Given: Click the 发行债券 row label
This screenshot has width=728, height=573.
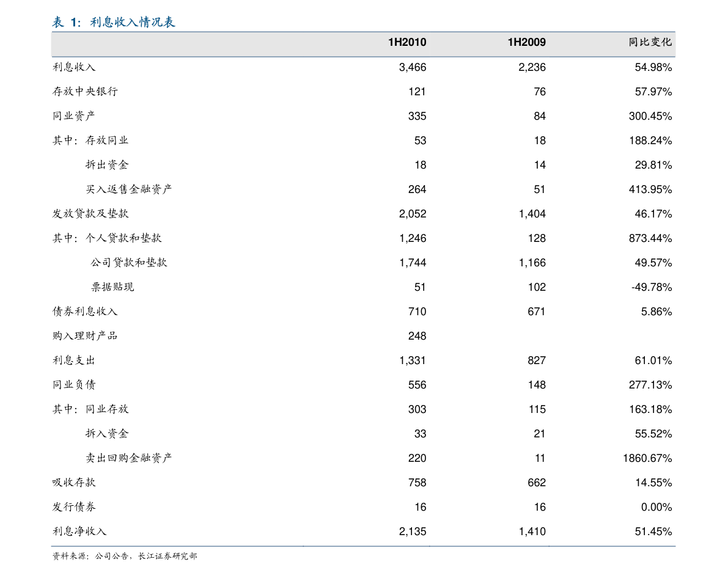Looking at the screenshot, I should tap(74, 506).
